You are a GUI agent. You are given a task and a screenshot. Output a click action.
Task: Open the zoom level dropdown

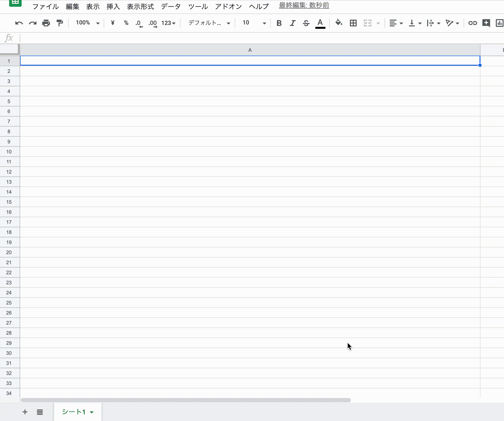point(86,23)
